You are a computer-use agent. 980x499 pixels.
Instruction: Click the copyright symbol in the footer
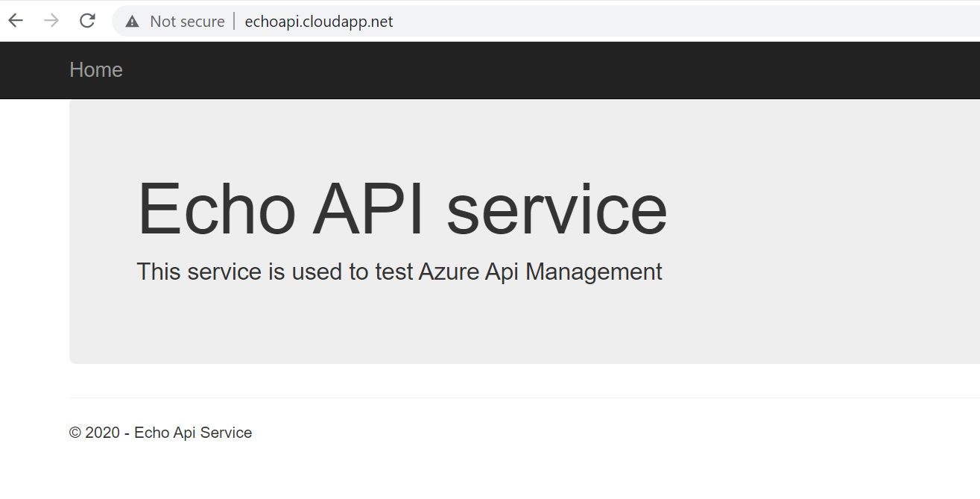pyautogui.click(x=75, y=433)
